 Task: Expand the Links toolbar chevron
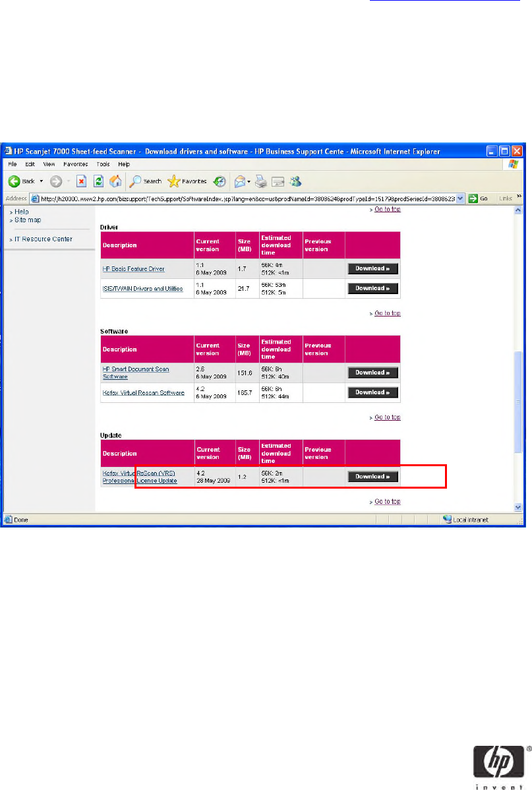[x=519, y=197]
